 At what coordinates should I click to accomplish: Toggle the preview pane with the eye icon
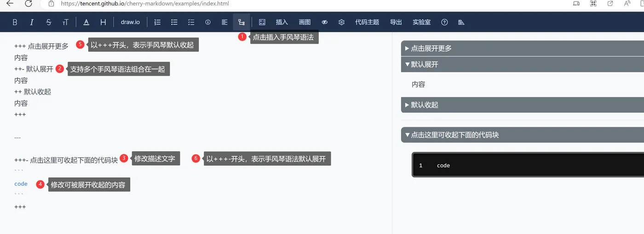tap(325, 22)
